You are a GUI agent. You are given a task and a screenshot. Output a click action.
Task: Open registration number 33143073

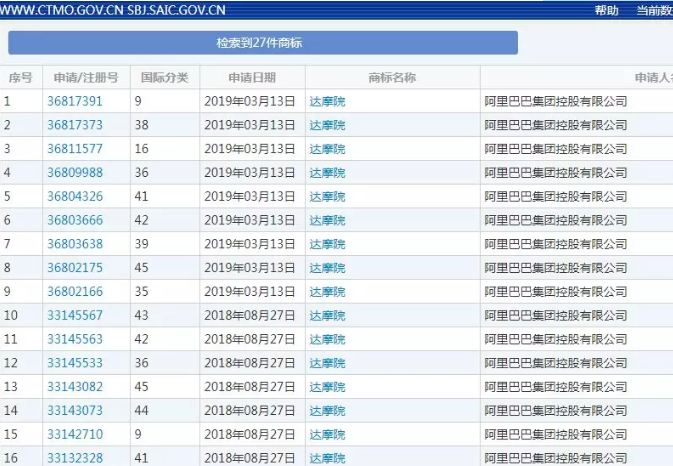75,411
